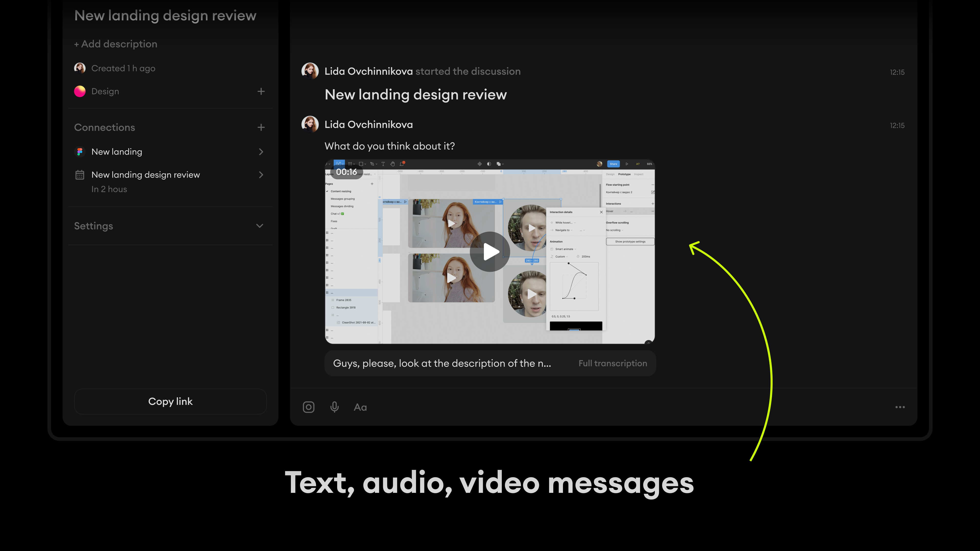This screenshot has width=980, height=551.
Task: Expand the Settings section
Action: 260,226
